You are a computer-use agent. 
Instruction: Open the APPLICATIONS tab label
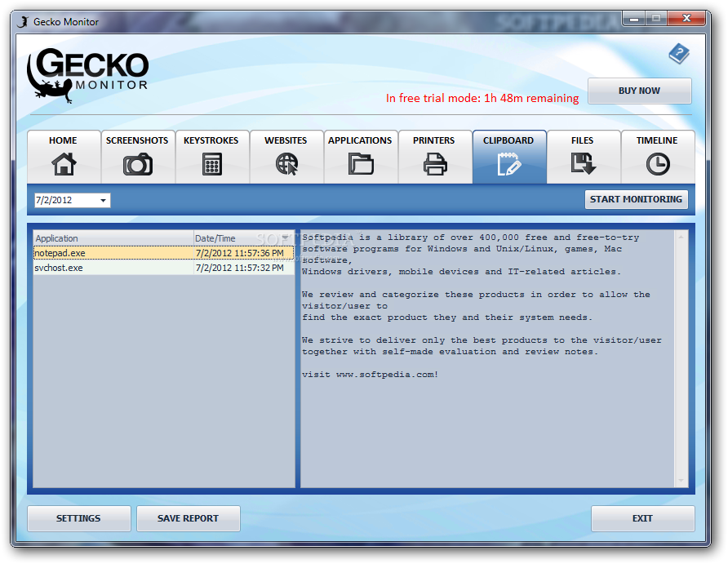(x=360, y=140)
